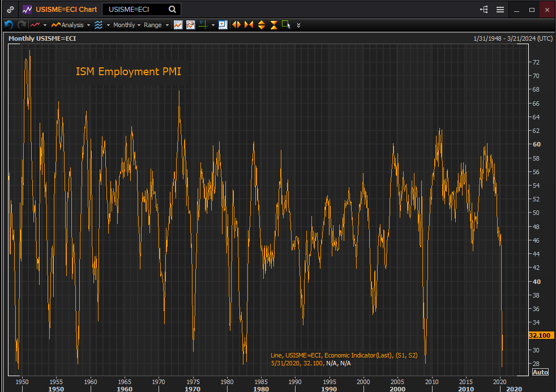
Task: Click the crosshair cursor tool icon
Action: click(x=203, y=25)
